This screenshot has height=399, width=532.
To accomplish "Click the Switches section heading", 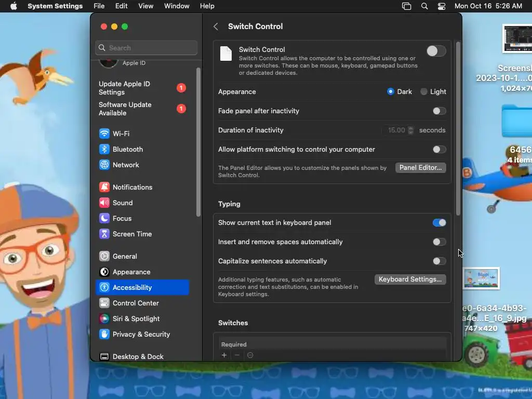I will click(x=233, y=323).
